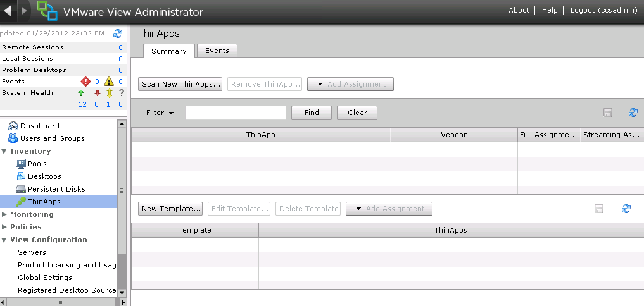Open Dashboard from the sidebar
Viewport: 644px width, 306px height.
click(x=39, y=126)
